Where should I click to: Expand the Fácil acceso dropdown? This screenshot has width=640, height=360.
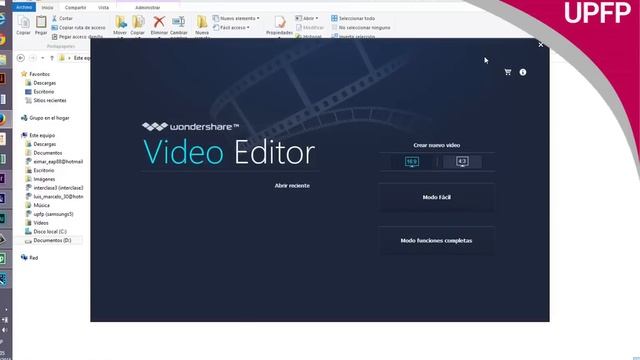[231, 28]
